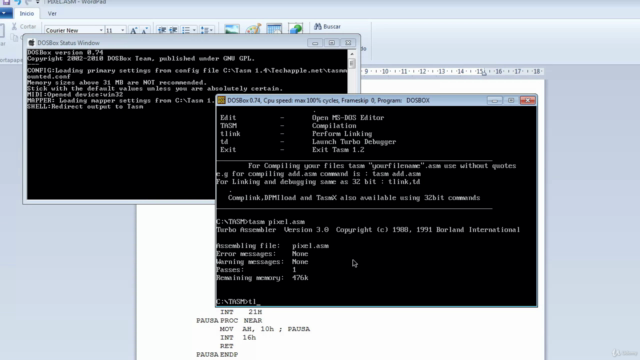Maximize the DOSBox Status Window
This screenshot has width=640, height=360.
(x=331, y=42)
